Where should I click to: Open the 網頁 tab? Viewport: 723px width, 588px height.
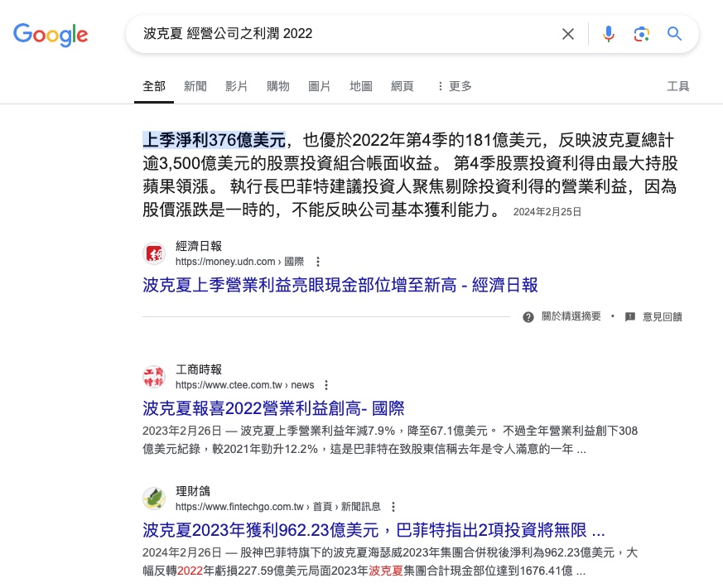[402, 86]
